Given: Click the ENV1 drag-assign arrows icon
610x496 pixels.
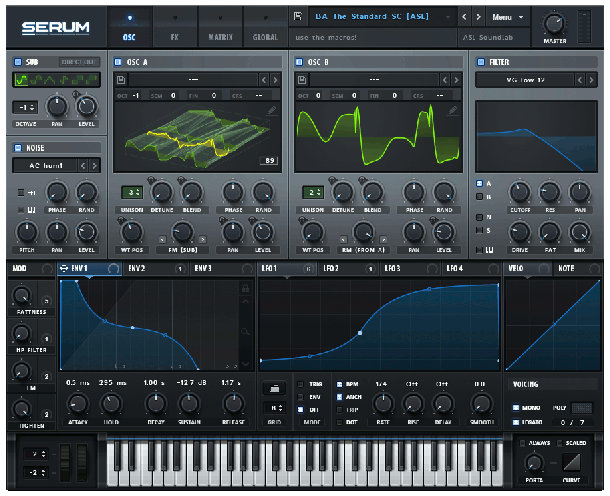Looking at the screenshot, I should coord(64,268).
